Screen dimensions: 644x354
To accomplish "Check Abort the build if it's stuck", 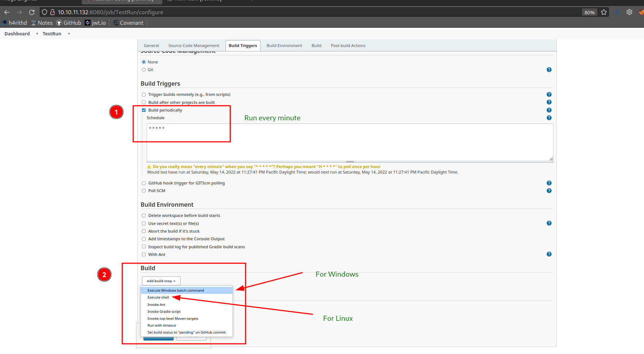I will [x=144, y=231].
